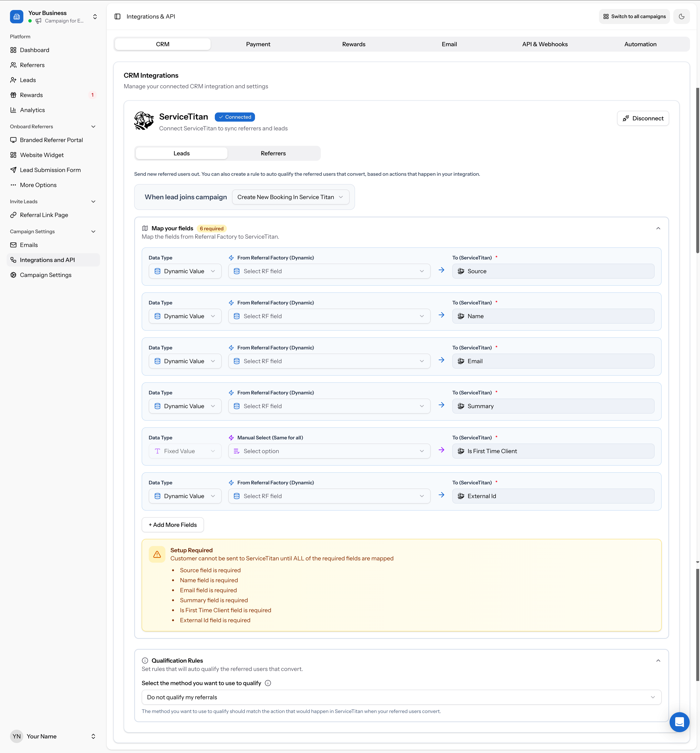Screen dimensions: 700x753
Task: Select the Analytics sidebar icon
Action: tap(13, 110)
